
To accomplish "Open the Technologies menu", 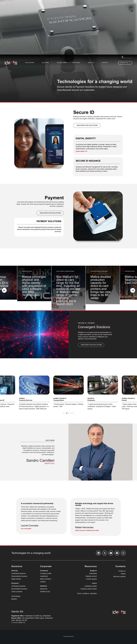I will click(x=62, y=63).
